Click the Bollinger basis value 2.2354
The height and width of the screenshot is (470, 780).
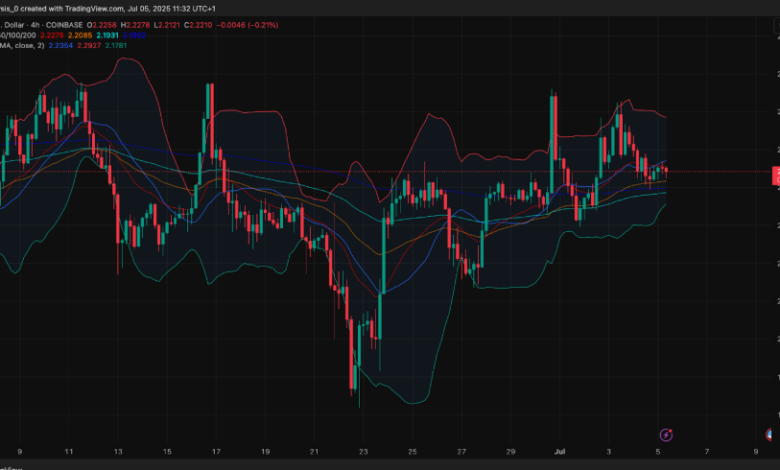(x=61, y=45)
